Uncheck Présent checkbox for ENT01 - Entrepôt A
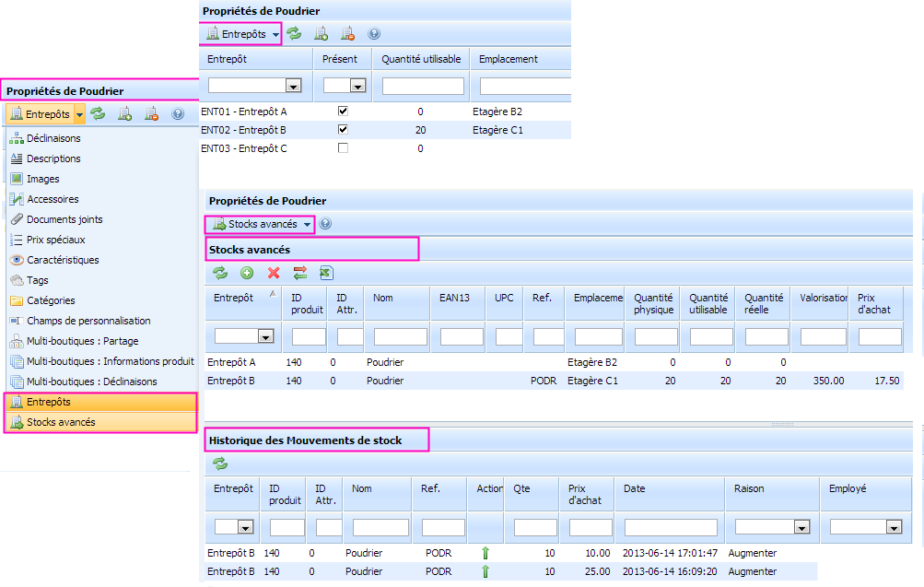 (x=343, y=111)
